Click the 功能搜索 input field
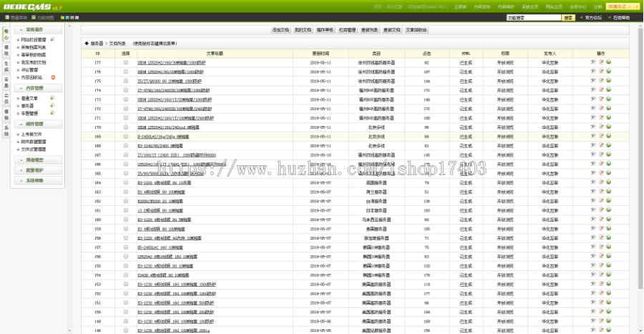Image resolution: width=644 pixels, height=334 pixels. pos(533,16)
